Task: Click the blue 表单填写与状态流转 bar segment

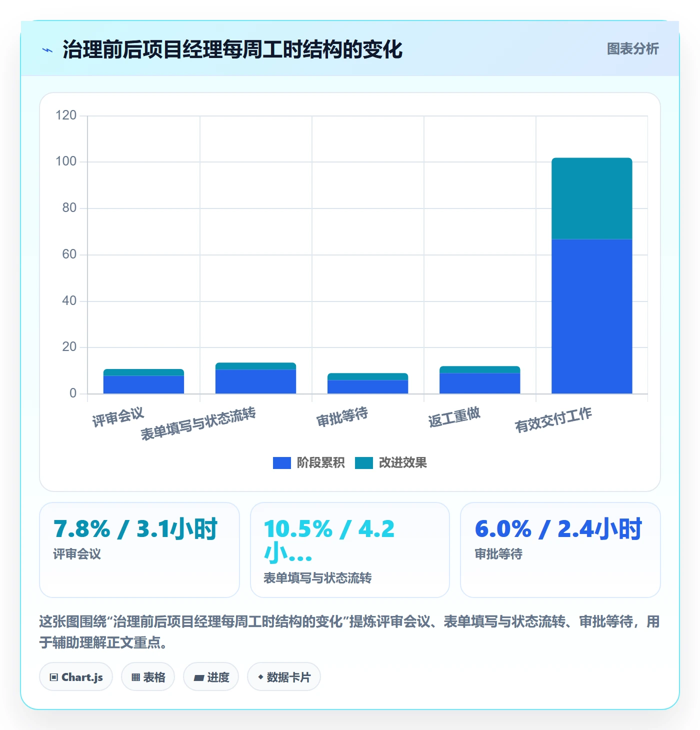Action: pyautogui.click(x=255, y=381)
